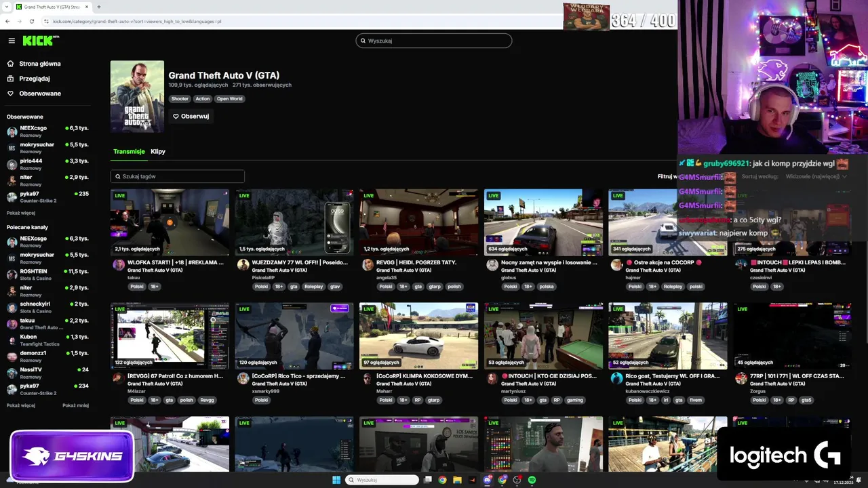
Task: Click the Grand Theft Auto V cover art
Action: (137, 96)
